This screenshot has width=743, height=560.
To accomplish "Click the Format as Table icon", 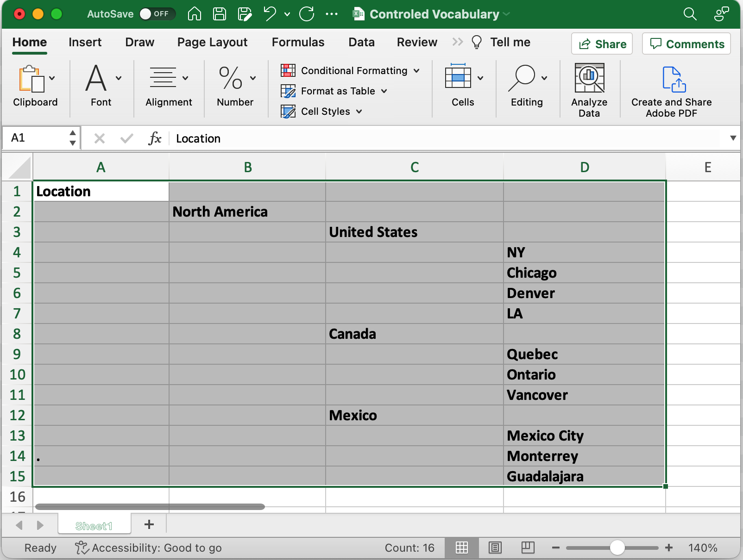I will (289, 91).
